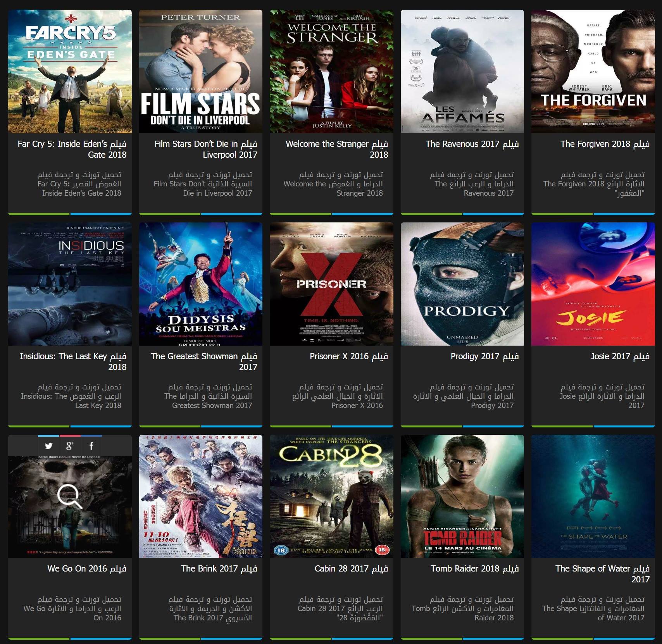Image resolution: width=662 pixels, height=644 pixels.
Task: Open The Greatest Showman circus poster
Action: click(201, 284)
